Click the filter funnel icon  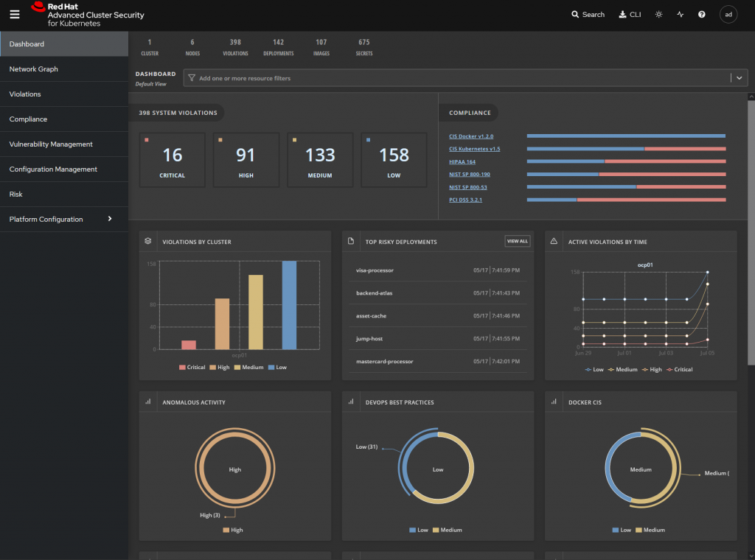pyautogui.click(x=192, y=78)
